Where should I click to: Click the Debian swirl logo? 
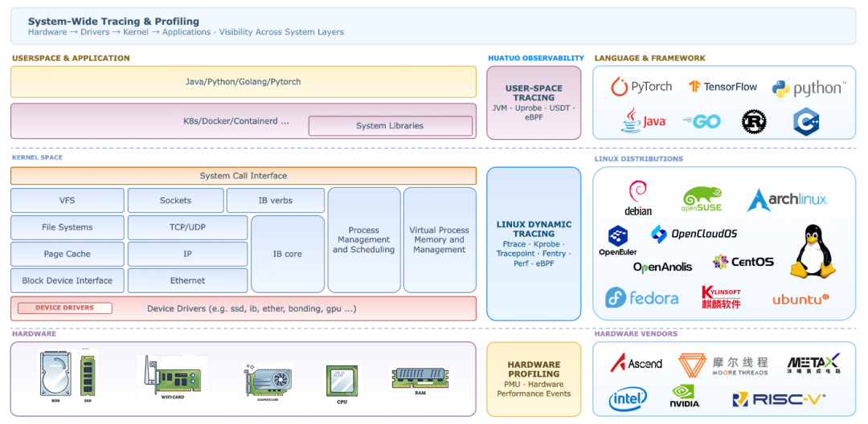tap(638, 198)
